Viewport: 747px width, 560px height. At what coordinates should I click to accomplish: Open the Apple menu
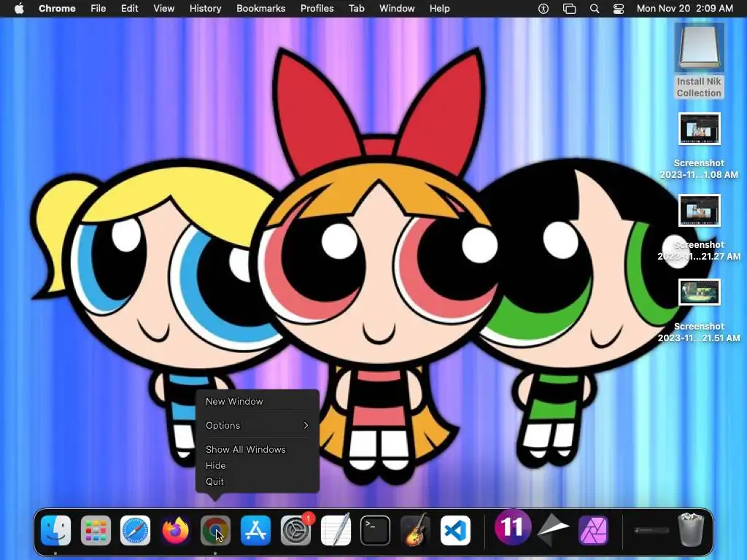click(x=19, y=9)
